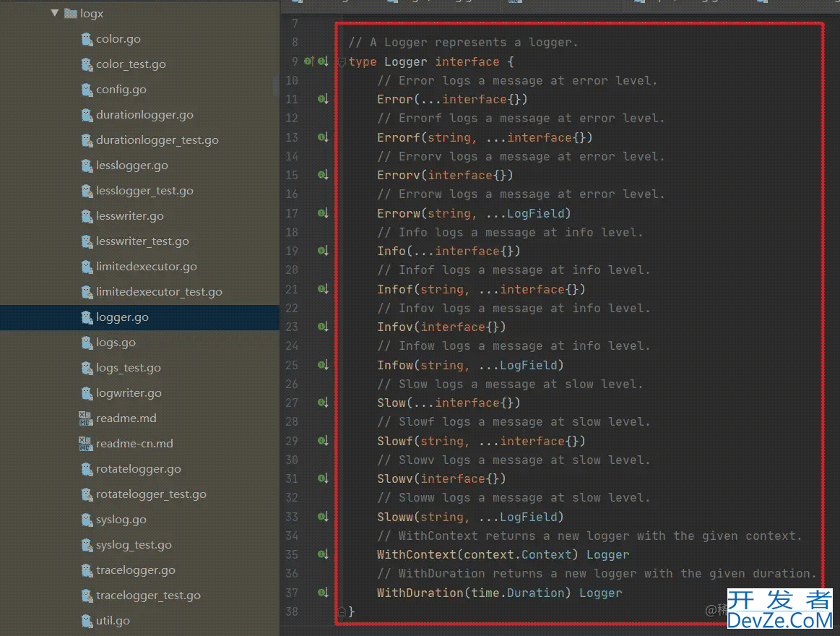Fold the Logger interface block at line 9

(x=342, y=62)
